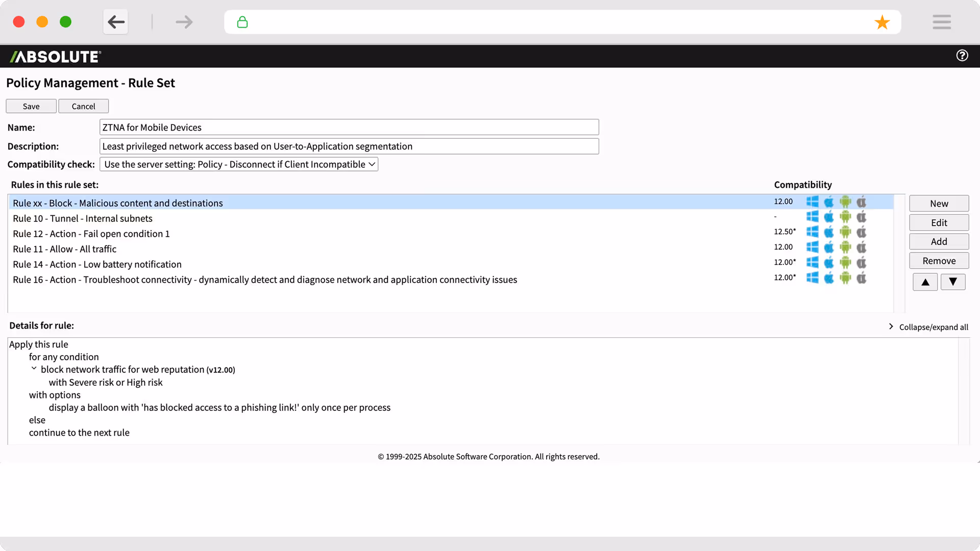Click the move rule up arrow
980x551 pixels.
(925, 282)
